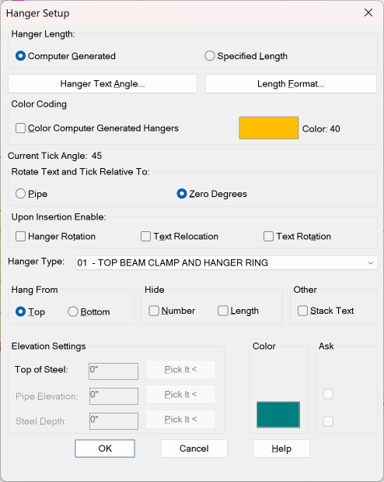Toggle Ask checkbox for Pipe Elevation
The height and width of the screenshot is (482, 384).
pos(328,394)
